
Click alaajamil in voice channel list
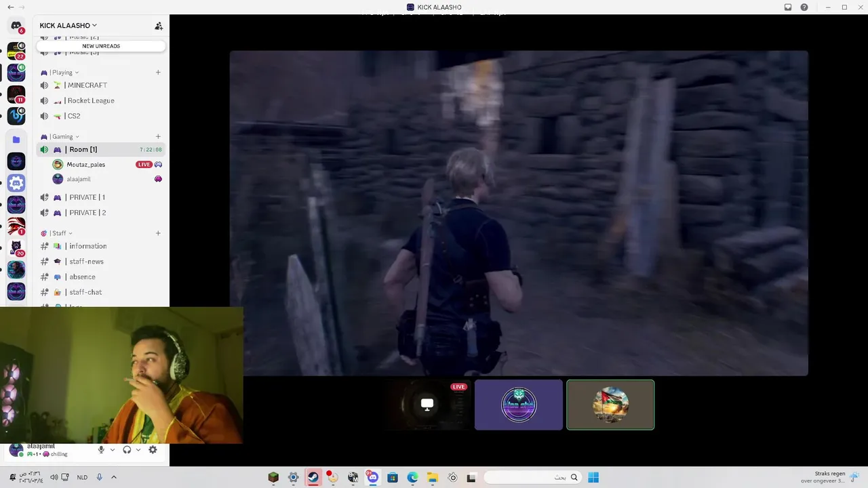(x=107, y=179)
